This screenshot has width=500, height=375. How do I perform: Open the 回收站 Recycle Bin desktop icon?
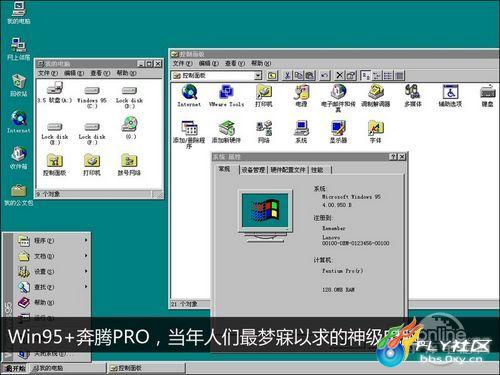[19, 85]
